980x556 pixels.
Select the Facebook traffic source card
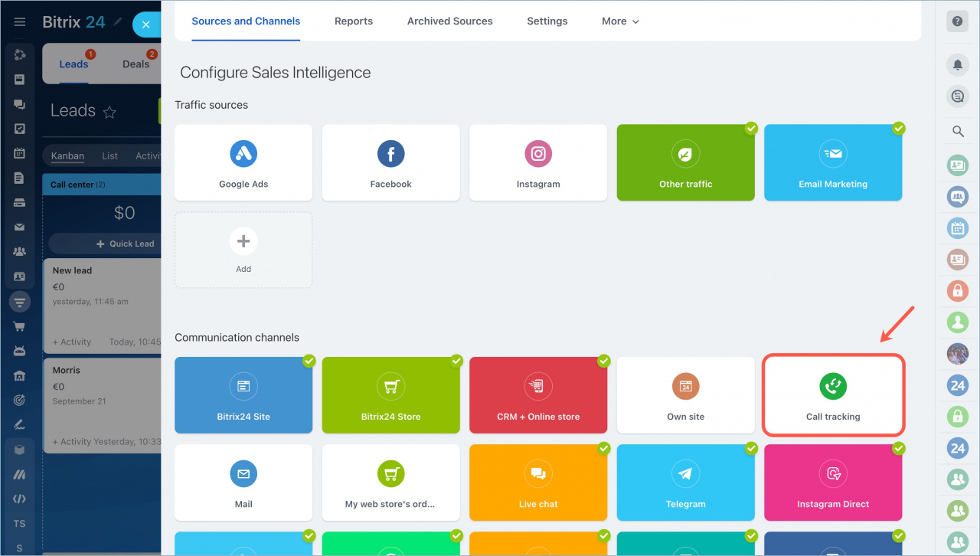[x=391, y=163]
